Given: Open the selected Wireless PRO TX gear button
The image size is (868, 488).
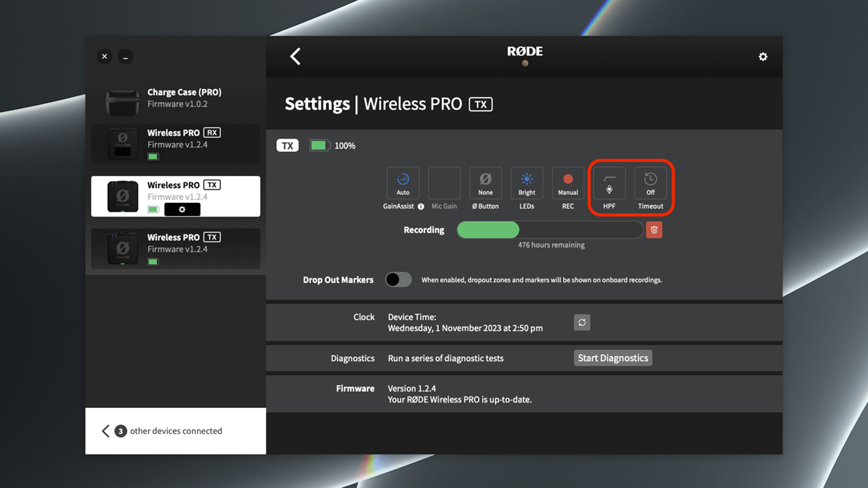Looking at the screenshot, I should pos(182,209).
